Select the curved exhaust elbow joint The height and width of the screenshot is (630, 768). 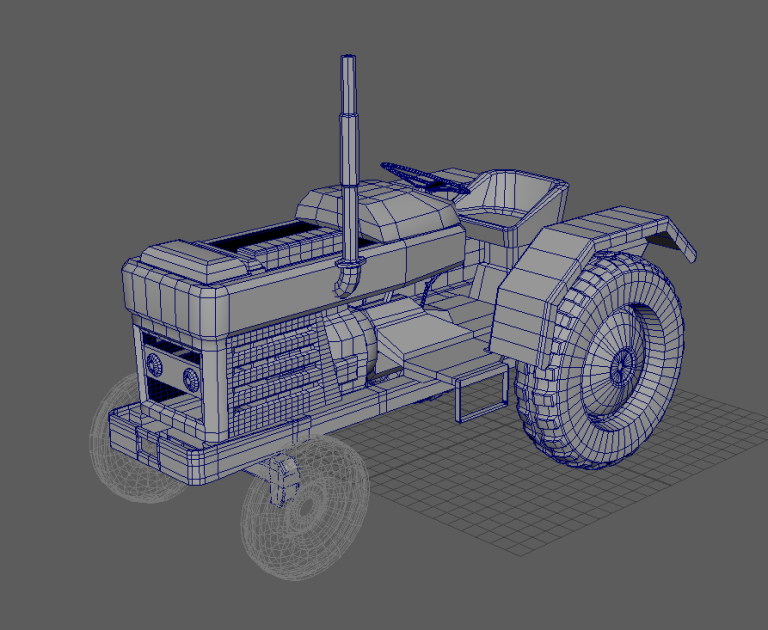click(347, 277)
